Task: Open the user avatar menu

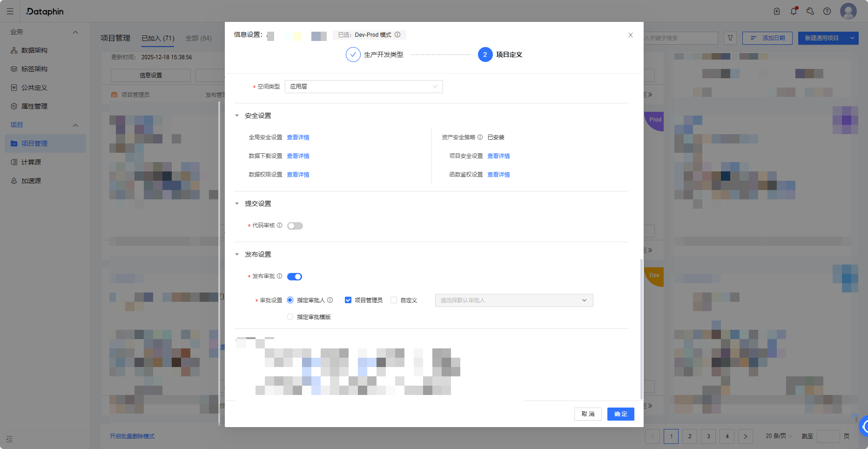Action: (848, 11)
